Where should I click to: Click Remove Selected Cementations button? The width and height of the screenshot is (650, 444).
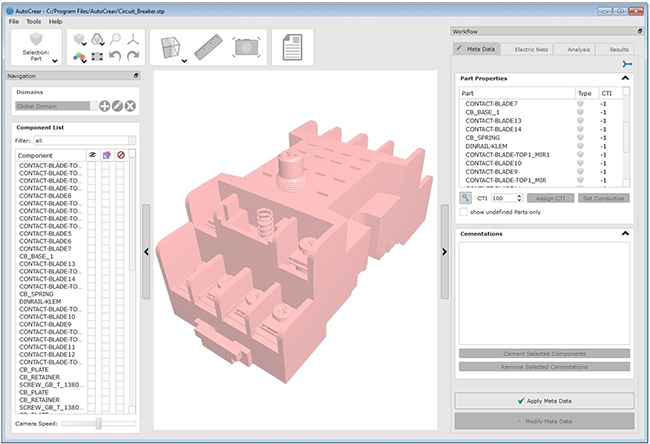tap(544, 367)
